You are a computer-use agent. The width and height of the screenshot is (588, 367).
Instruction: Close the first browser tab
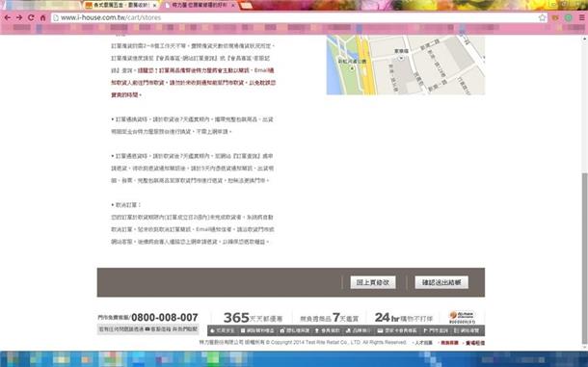[x=154, y=5]
